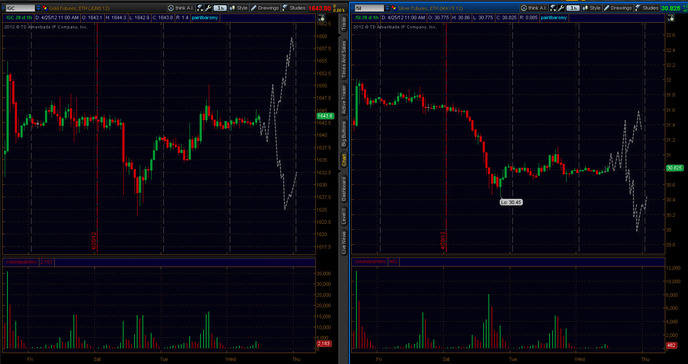
Task: Switch to the Times And Sales side tab
Action: 344,60
